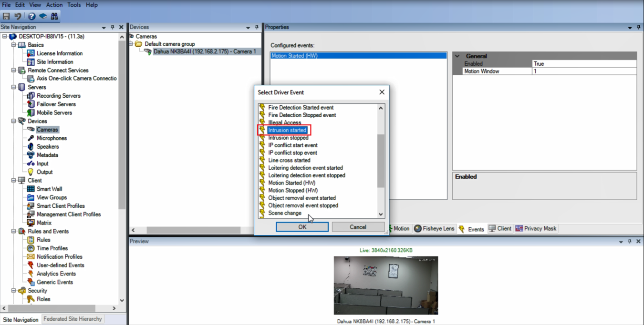Screen dimensions: 644x325
Task: Open the Smart Wall icon
Action: [x=31, y=189]
